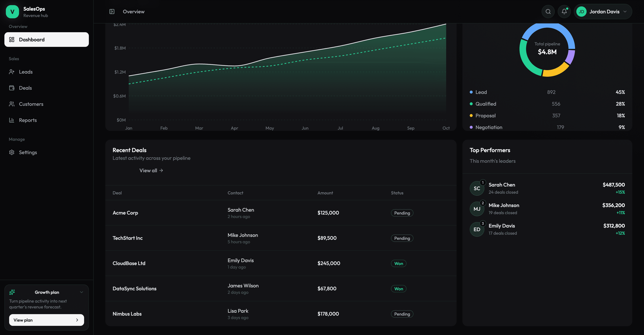Open notifications bell icon
This screenshot has width=644, height=335.
coord(564,12)
